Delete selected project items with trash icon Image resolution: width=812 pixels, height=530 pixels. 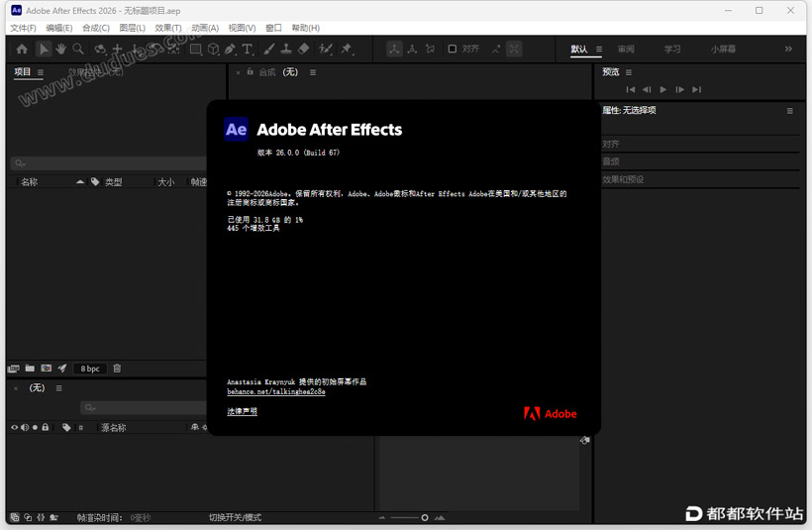click(x=117, y=369)
